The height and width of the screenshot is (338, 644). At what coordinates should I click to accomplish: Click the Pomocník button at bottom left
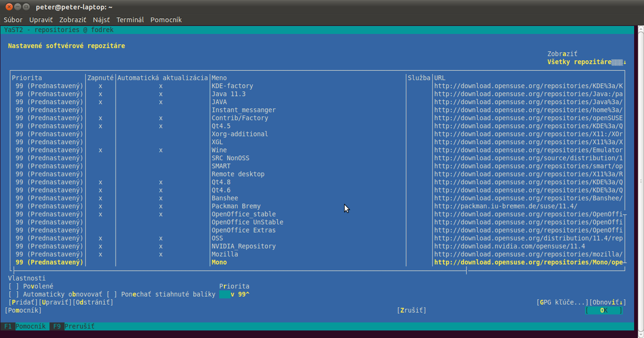(23, 310)
